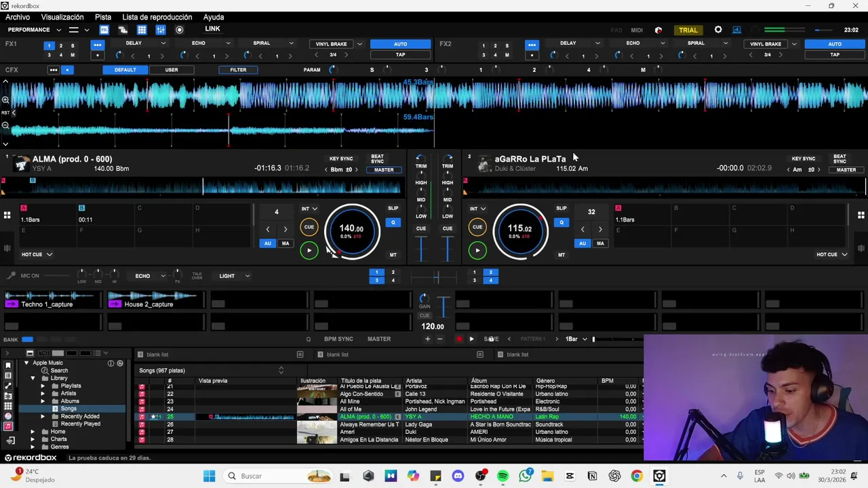868x488 pixels.
Task: Open the Visualización menu
Action: click(62, 17)
